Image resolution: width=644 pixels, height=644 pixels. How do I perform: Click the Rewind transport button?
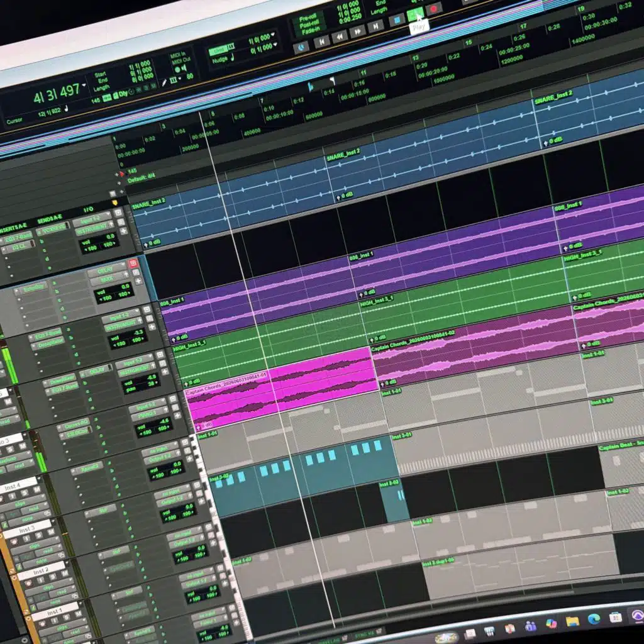pos(340,36)
